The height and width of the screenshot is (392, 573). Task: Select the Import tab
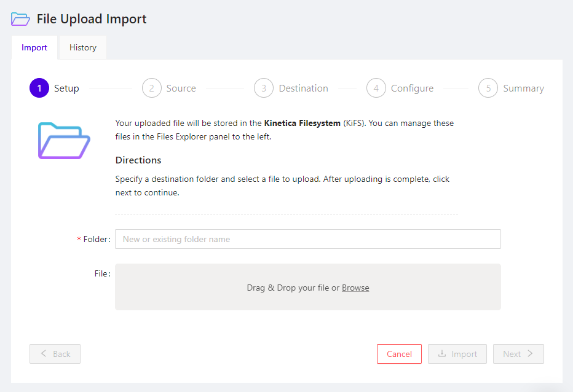tap(34, 47)
